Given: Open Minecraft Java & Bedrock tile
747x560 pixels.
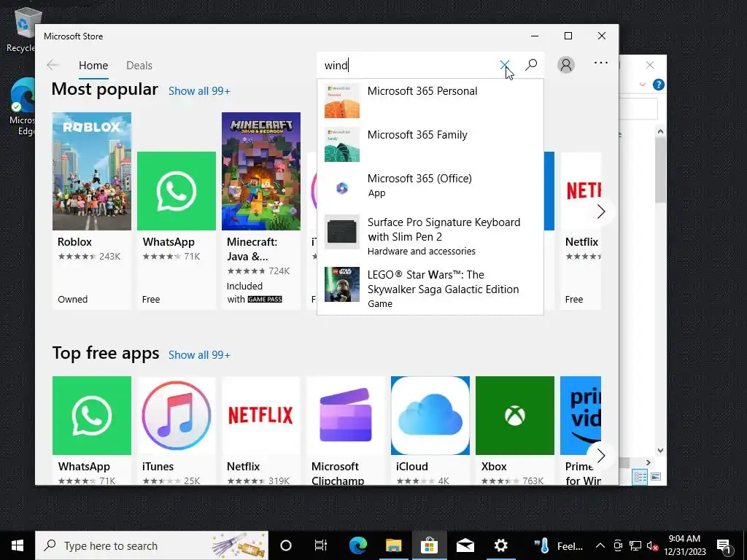Looking at the screenshot, I should pyautogui.click(x=261, y=211).
